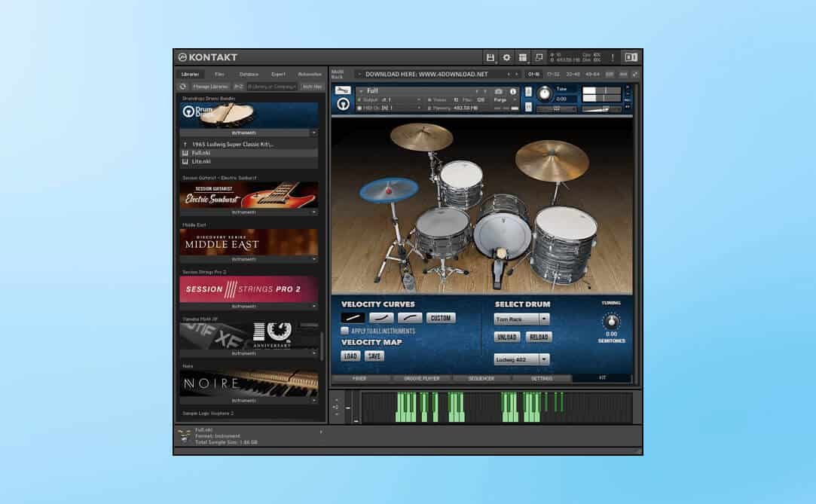Click the panel view icon at header right

[631, 57]
